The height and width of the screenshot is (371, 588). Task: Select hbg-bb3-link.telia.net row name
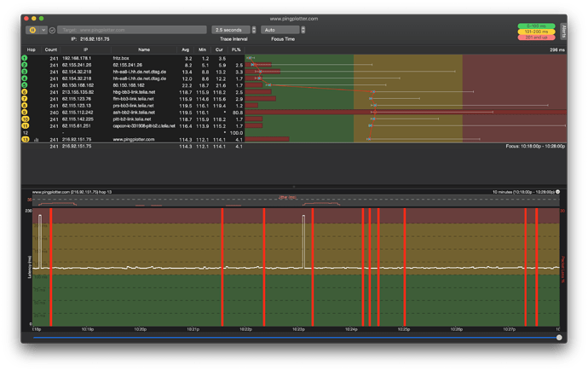pyautogui.click(x=134, y=92)
